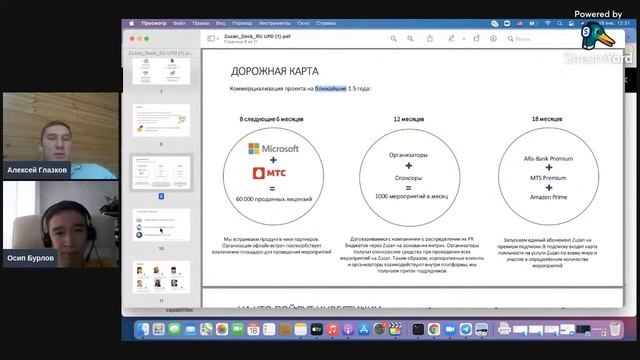
Task: Expand the markup dropdown arrow beside the pen
Action: click(x=464, y=39)
